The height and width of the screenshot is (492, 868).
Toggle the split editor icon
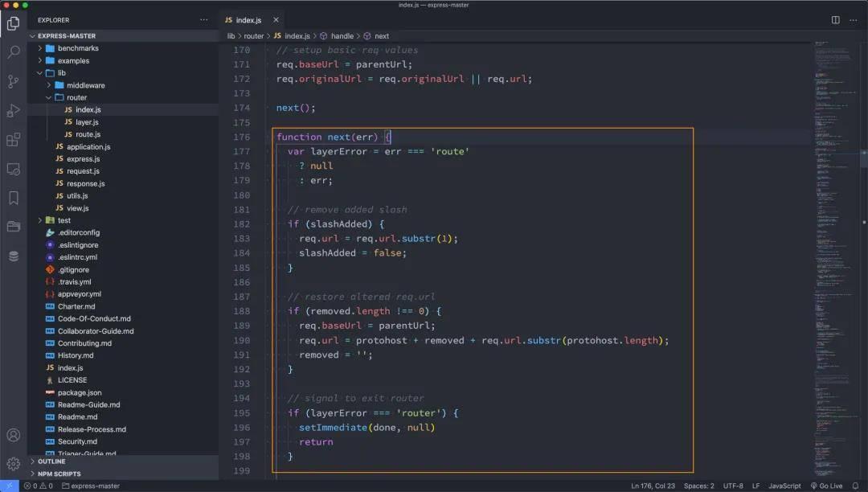[835, 19]
